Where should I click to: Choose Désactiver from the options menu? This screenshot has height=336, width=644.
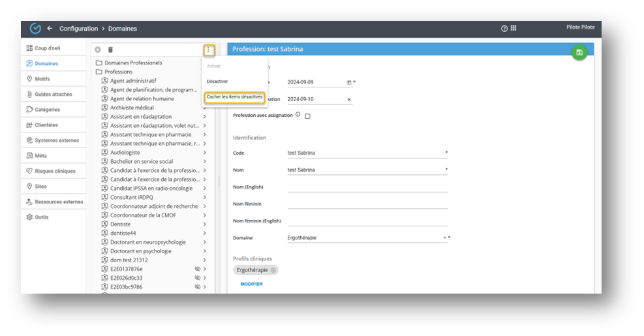(x=217, y=82)
